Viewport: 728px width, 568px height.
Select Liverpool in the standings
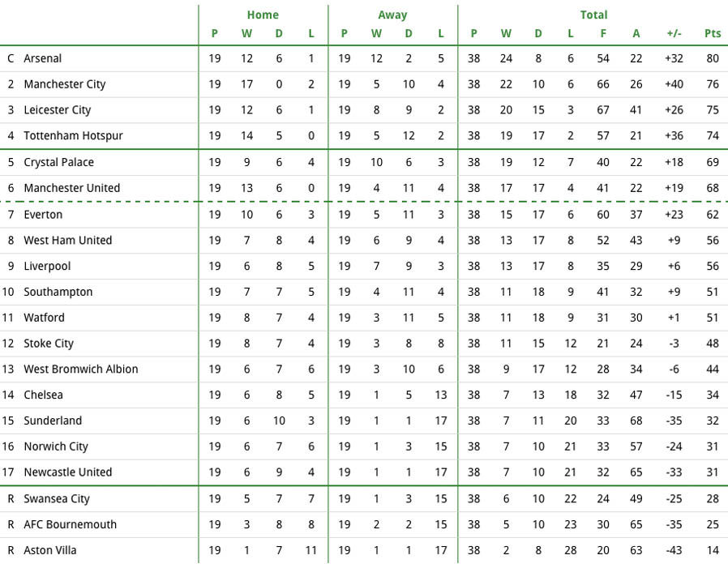pyautogui.click(x=47, y=267)
